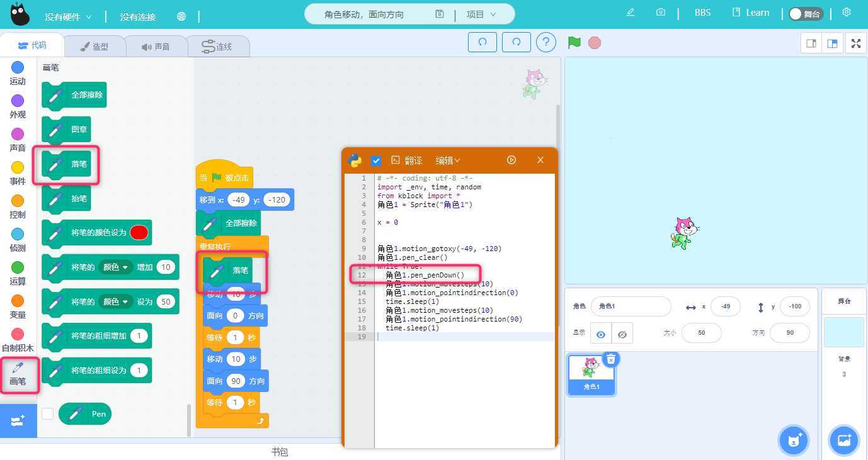Switch to small stage layout
The height and width of the screenshot is (460, 868).
coord(811,43)
